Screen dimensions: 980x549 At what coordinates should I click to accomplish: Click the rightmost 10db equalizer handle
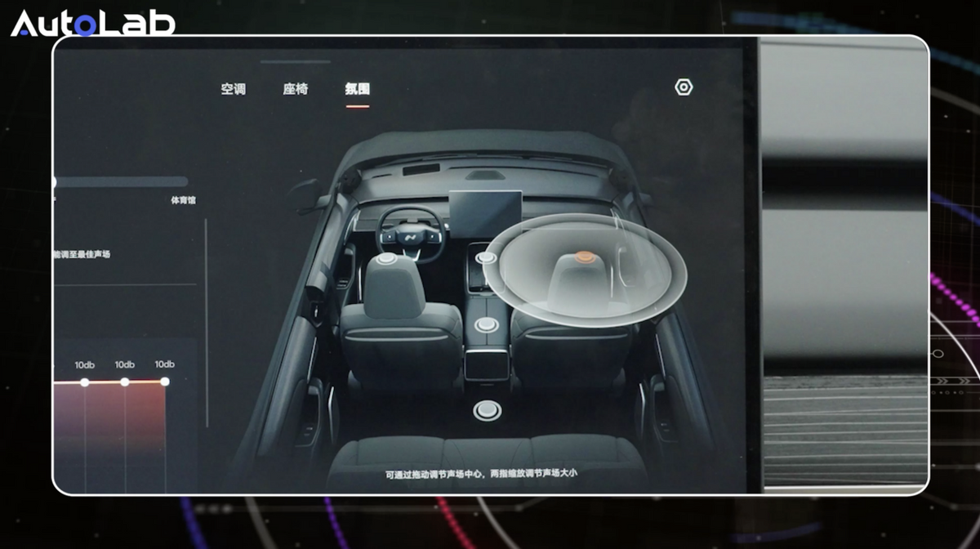click(x=165, y=382)
